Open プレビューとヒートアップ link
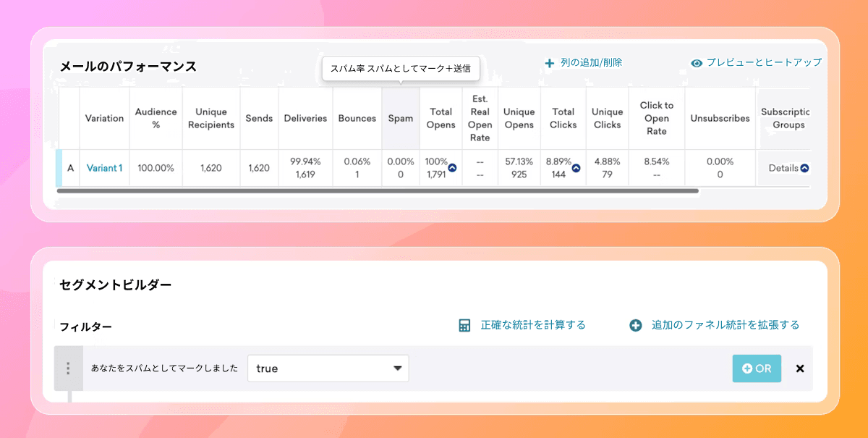This screenshot has width=868, height=438. pyautogui.click(x=764, y=63)
